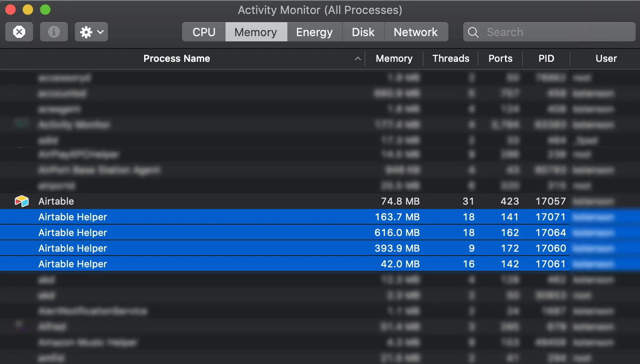
Task: Open the Energy tab
Action: [x=314, y=32]
